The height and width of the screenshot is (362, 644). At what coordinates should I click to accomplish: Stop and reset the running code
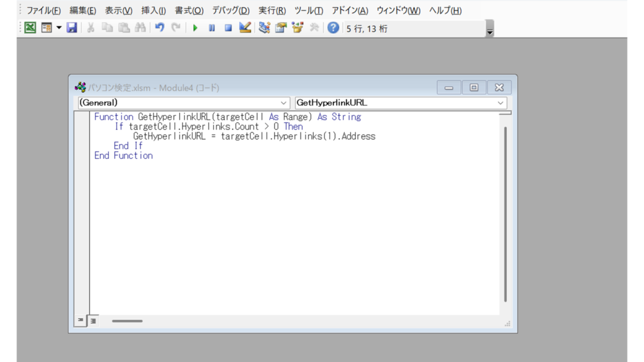(x=228, y=28)
